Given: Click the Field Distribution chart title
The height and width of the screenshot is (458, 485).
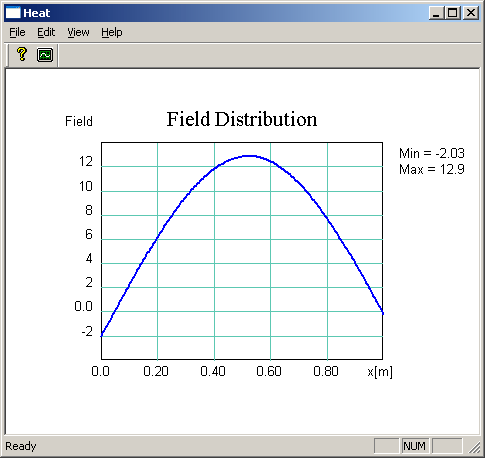Looking at the screenshot, I should click(x=242, y=119).
